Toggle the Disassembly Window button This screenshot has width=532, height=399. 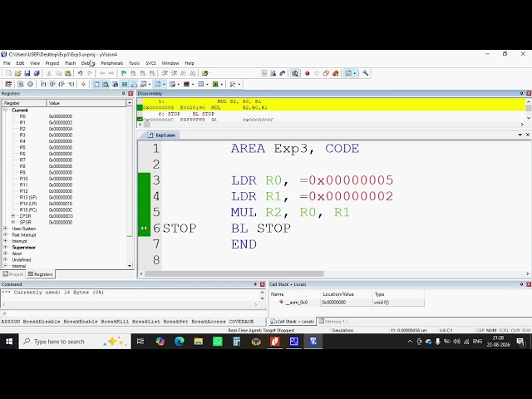tap(106, 84)
